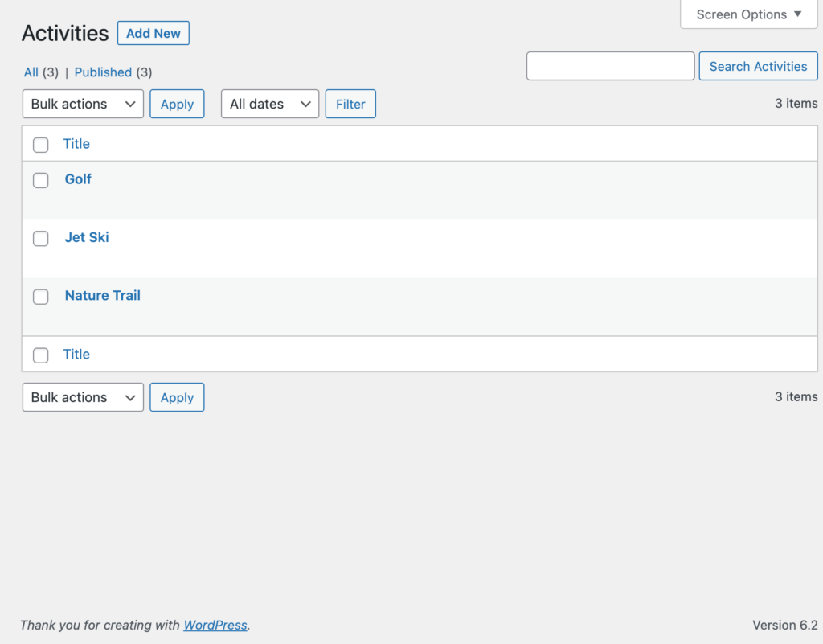This screenshot has height=644, width=823.
Task: Open the Golf activity
Action: click(77, 178)
